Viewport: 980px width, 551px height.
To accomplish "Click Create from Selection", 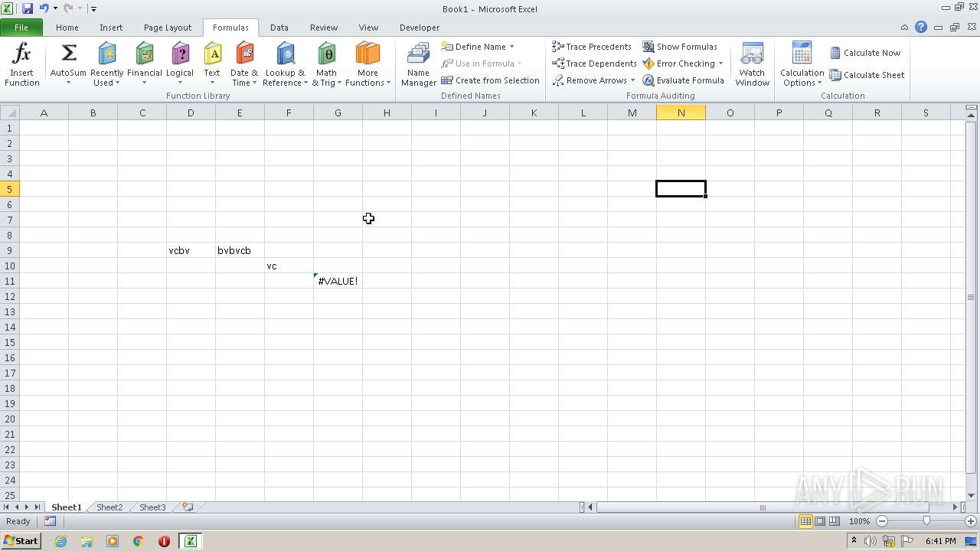I will 491,80.
